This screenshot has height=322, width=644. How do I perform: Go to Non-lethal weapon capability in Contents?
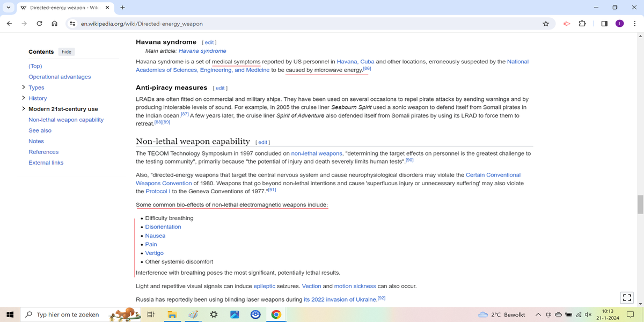coord(66,120)
